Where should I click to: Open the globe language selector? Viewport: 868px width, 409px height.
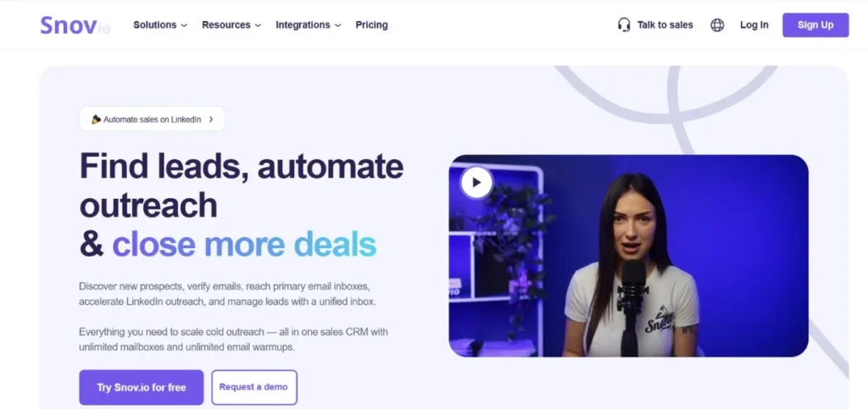[717, 25]
